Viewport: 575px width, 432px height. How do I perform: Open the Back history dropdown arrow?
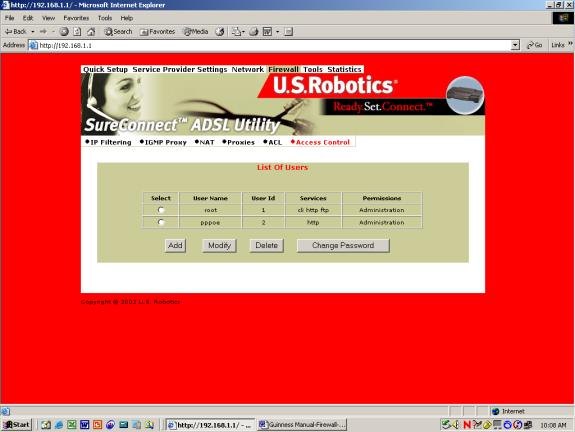coord(33,32)
